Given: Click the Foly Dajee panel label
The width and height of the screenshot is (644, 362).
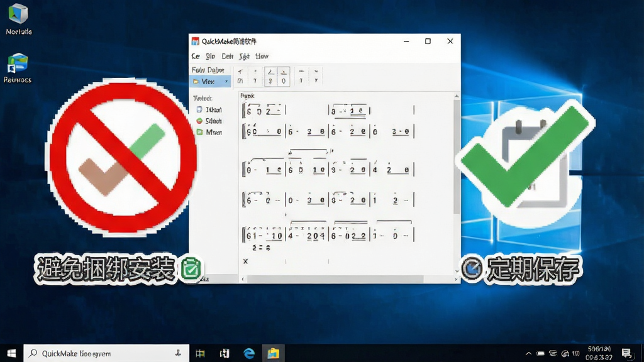Looking at the screenshot, I should [x=208, y=70].
